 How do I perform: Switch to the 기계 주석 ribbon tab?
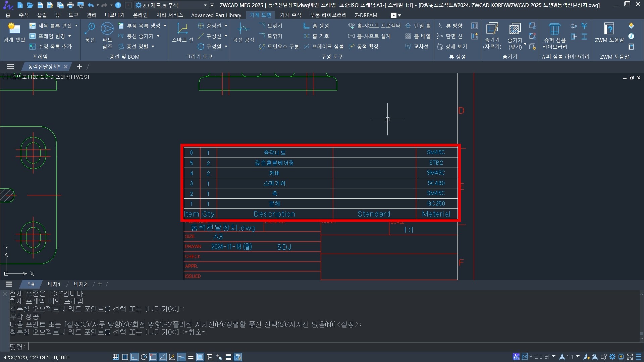(x=290, y=15)
